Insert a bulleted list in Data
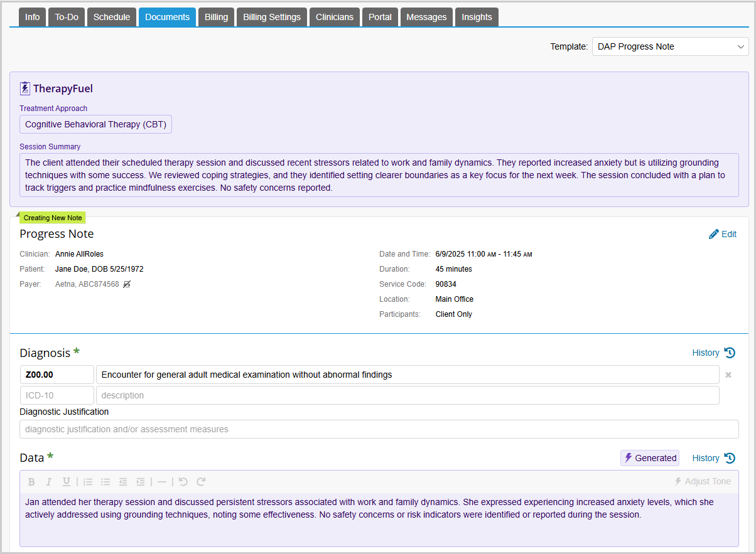 105,482
